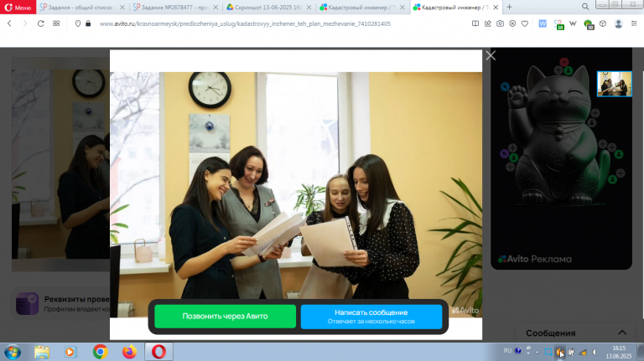Click the black cat Avito Реклама banner

[562, 158]
